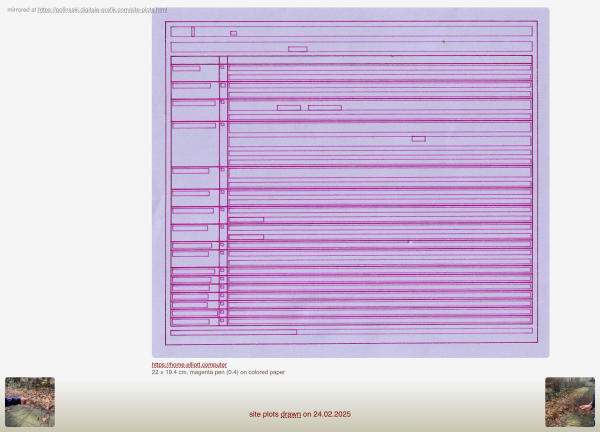Click the caption "22 x 19.4 cm, magenta pen"

[218, 372]
